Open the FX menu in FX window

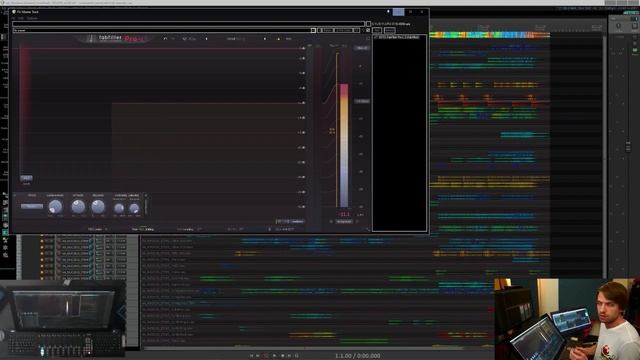[x=13, y=18]
